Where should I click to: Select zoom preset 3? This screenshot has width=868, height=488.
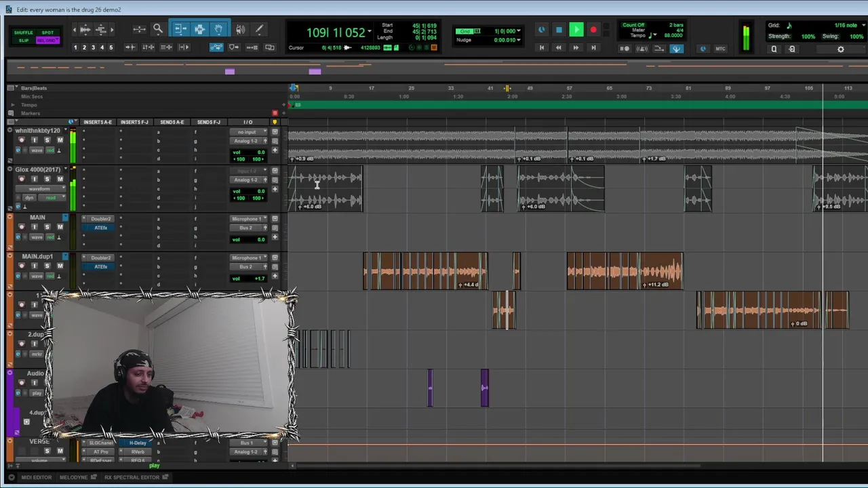pyautogui.click(x=93, y=47)
